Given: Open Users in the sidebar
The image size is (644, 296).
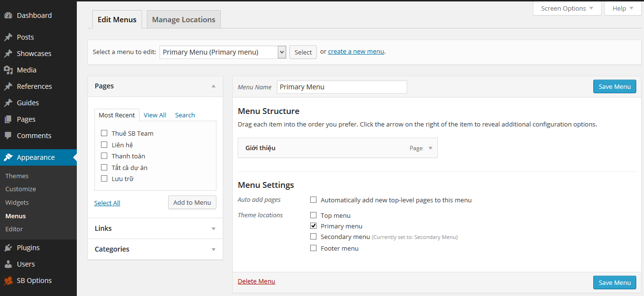Looking at the screenshot, I should pos(38,264).
